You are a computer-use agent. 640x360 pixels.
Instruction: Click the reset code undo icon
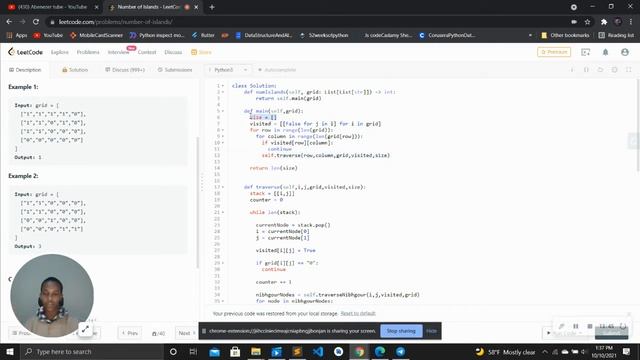pyautogui.click(x=600, y=70)
